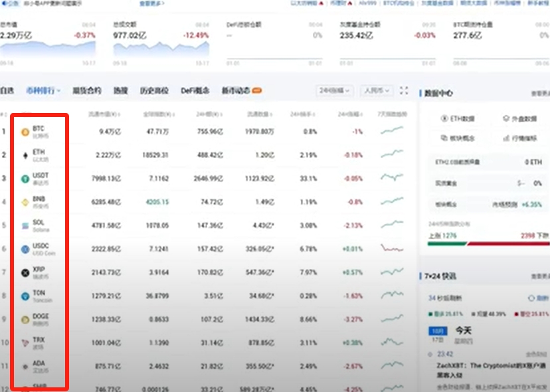Image resolution: width=550 pixels, height=392 pixels.
Task: Click XRP 24H change +0.57%
Action: click(353, 272)
